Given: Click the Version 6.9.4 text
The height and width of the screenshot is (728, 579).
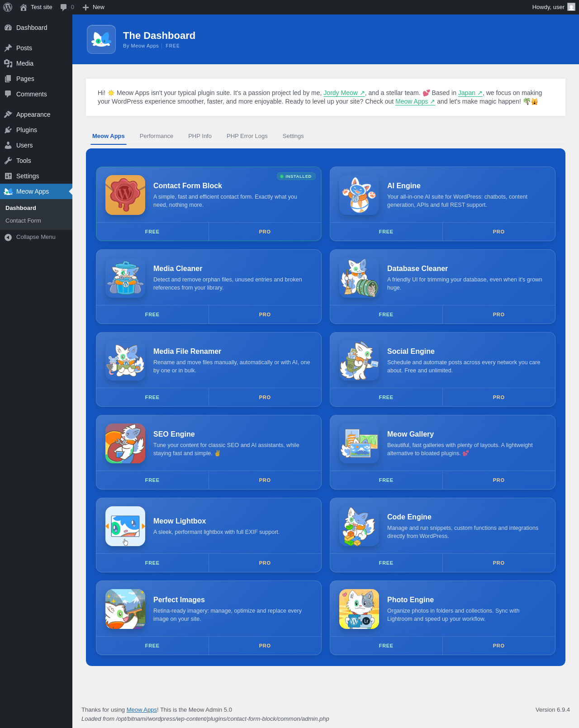Looking at the screenshot, I should point(553,710).
